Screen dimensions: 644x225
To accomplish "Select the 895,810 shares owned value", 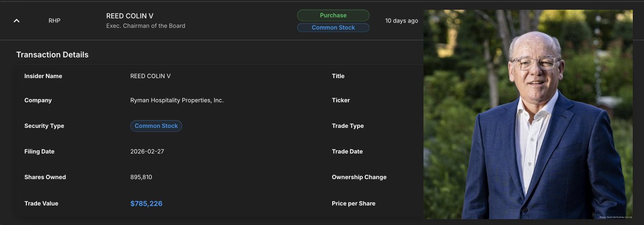I will pyautogui.click(x=142, y=177).
